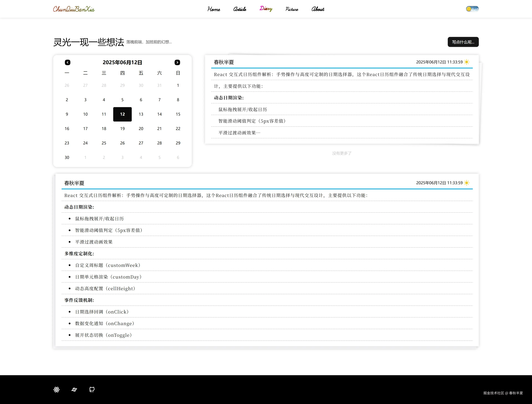Open the GitHub icon in the footer
The image size is (532, 404).
(92, 390)
